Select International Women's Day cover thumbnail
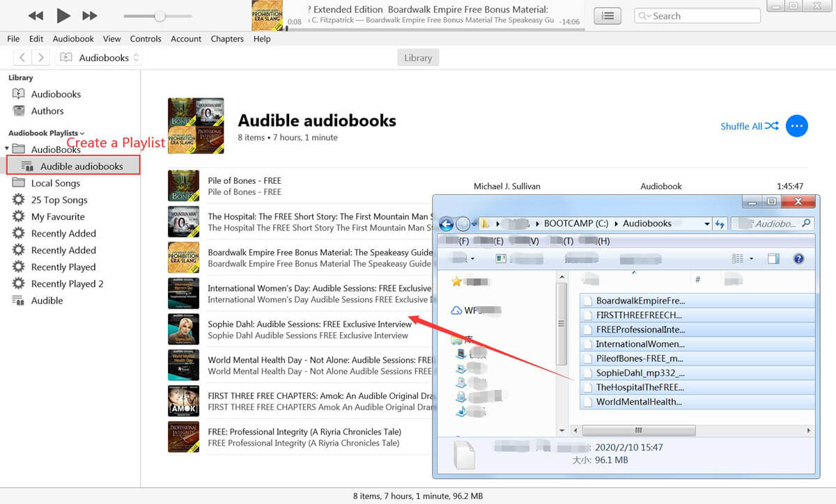This screenshot has height=504, width=836. [183, 294]
